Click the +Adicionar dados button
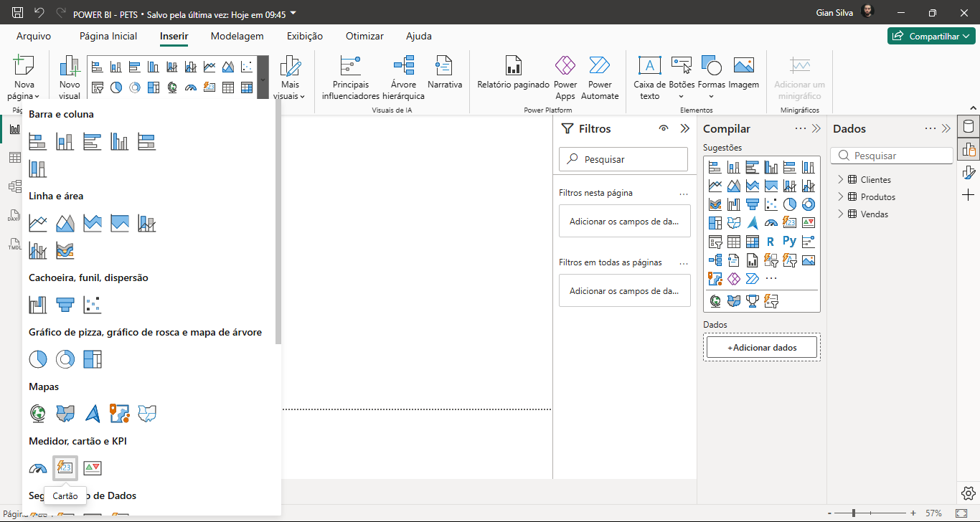 tap(762, 347)
